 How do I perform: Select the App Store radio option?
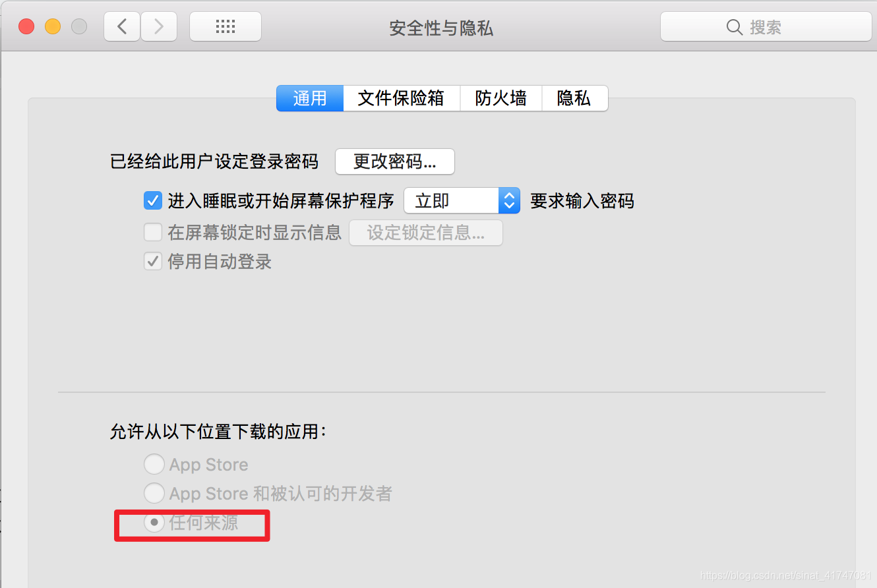pyautogui.click(x=154, y=465)
